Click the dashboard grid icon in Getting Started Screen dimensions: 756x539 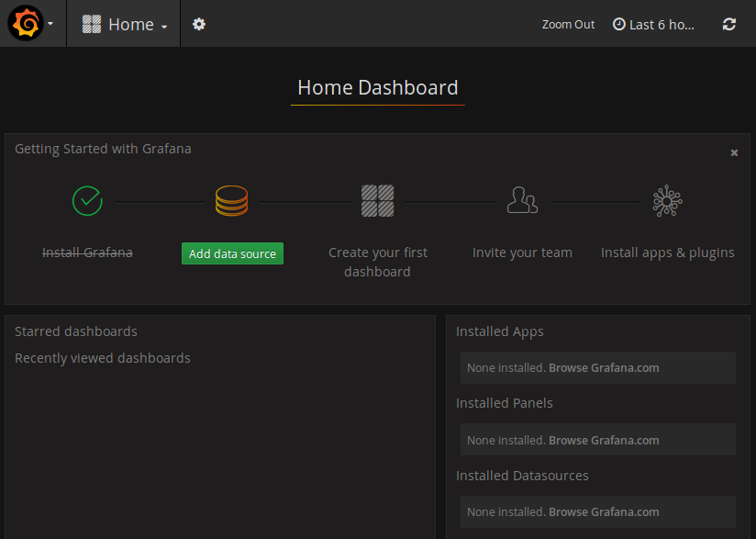[x=377, y=201]
